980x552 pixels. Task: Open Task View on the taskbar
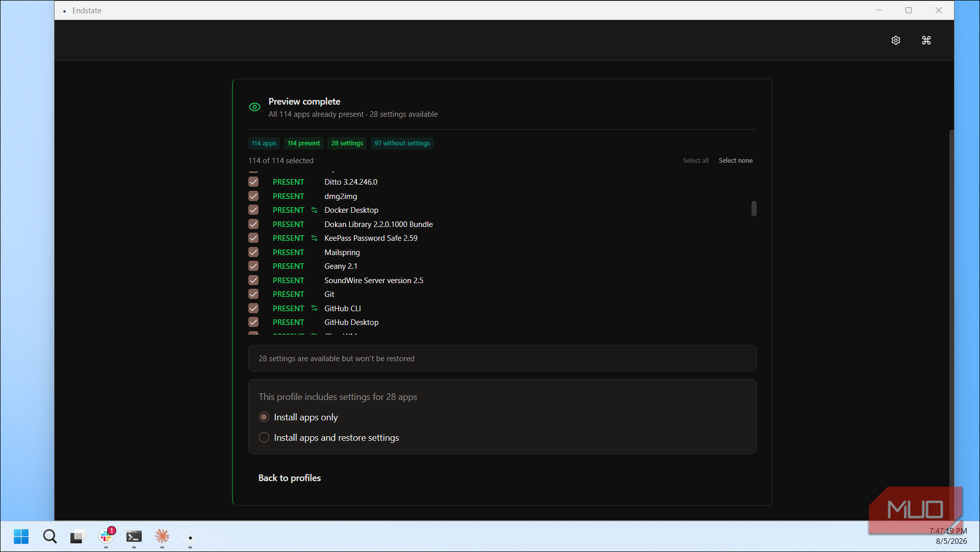coord(77,536)
